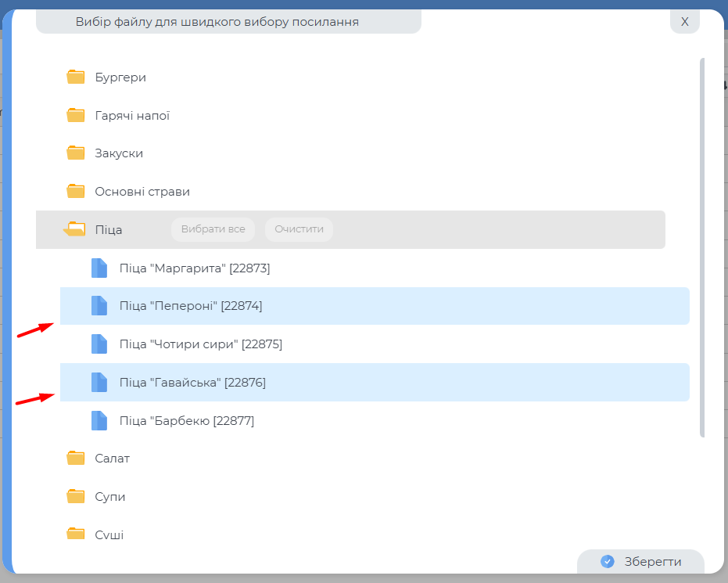Viewport: 728px width, 583px height.
Task: Expand the Основні страви folder
Action: click(x=142, y=191)
